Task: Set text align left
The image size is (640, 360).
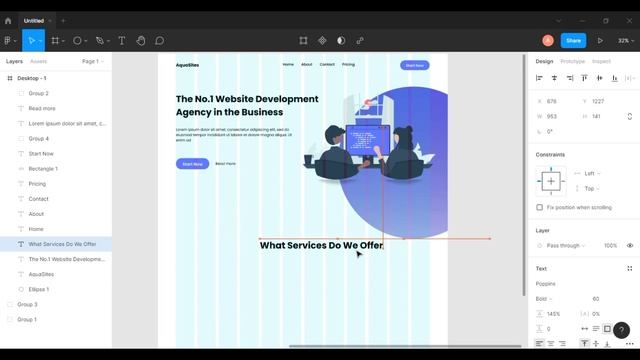Action: [539, 343]
